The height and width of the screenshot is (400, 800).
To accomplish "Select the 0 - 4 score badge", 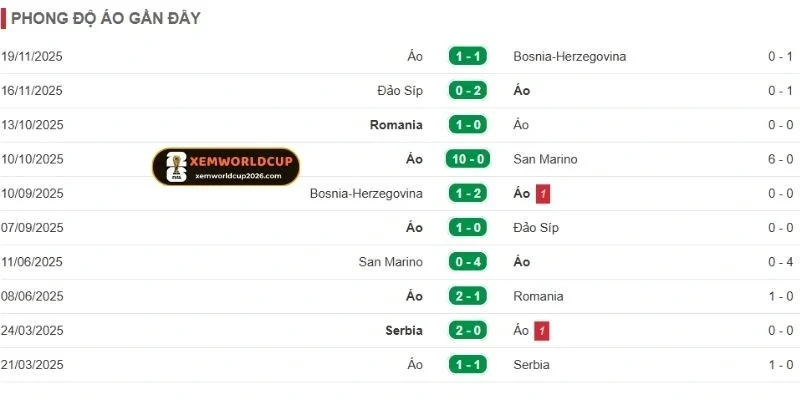I will point(467,262).
